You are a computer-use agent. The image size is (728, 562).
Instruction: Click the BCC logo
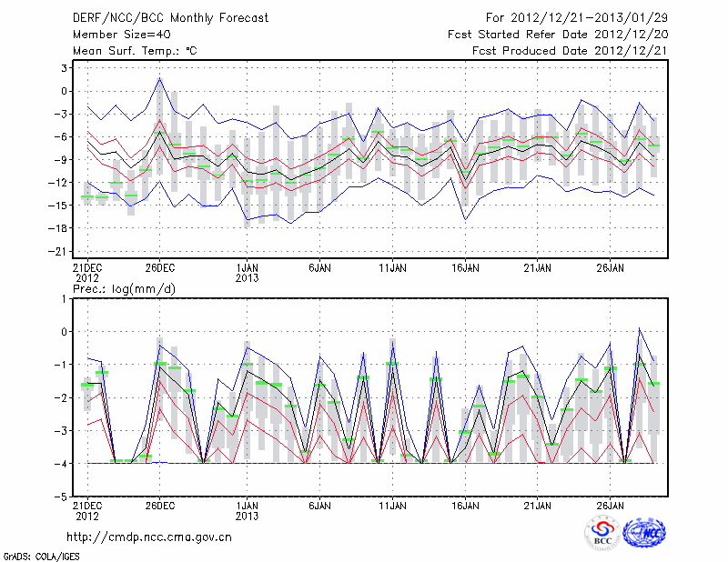(x=602, y=532)
